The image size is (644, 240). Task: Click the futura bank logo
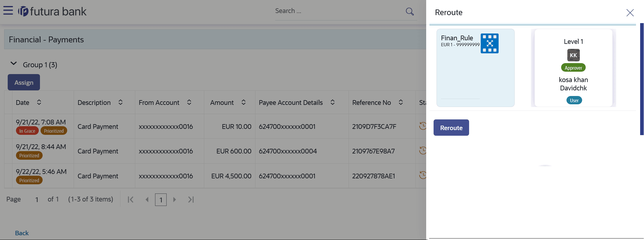coord(52,12)
